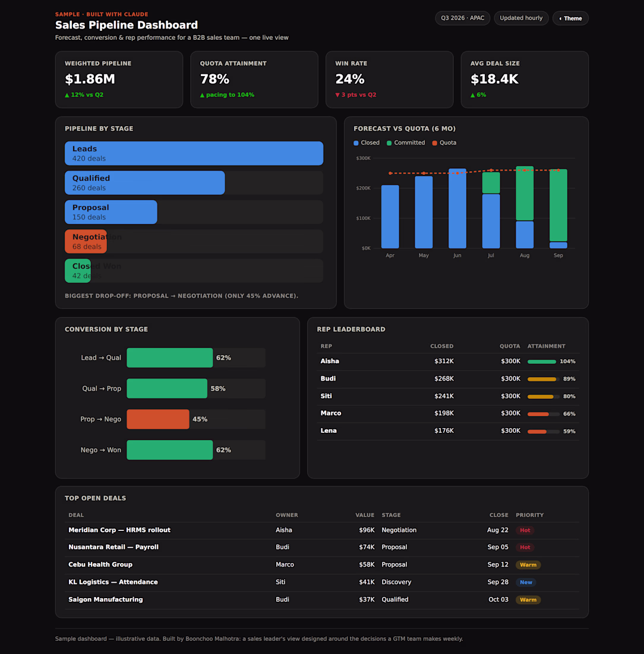Click the Hot badge for Meridian Corp
Image resolution: width=644 pixels, height=654 pixels.
(x=525, y=530)
